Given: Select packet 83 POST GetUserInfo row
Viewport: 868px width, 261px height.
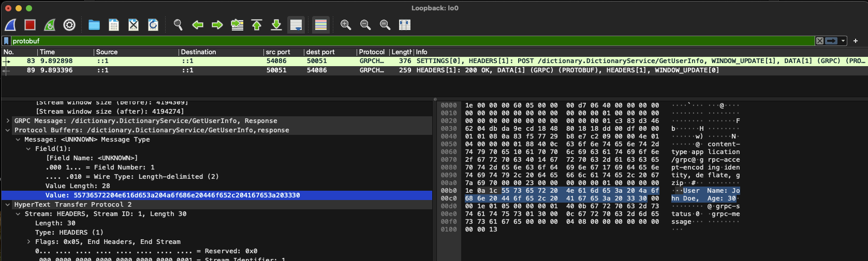Looking at the screenshot, I should pyautogui.click(x=434, y=61).
